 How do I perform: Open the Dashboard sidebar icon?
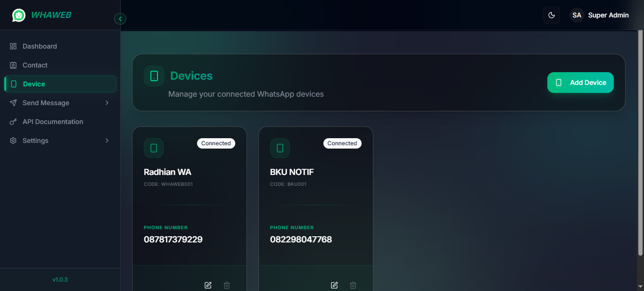coord(13,46)
